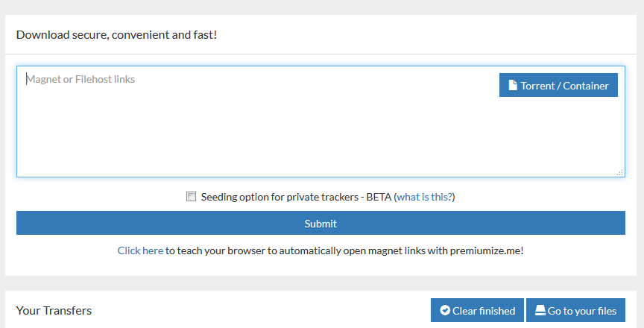Screen dimensions: 644x328
Task: Open the Torrent / Container upload button
Action: [558, 85]
